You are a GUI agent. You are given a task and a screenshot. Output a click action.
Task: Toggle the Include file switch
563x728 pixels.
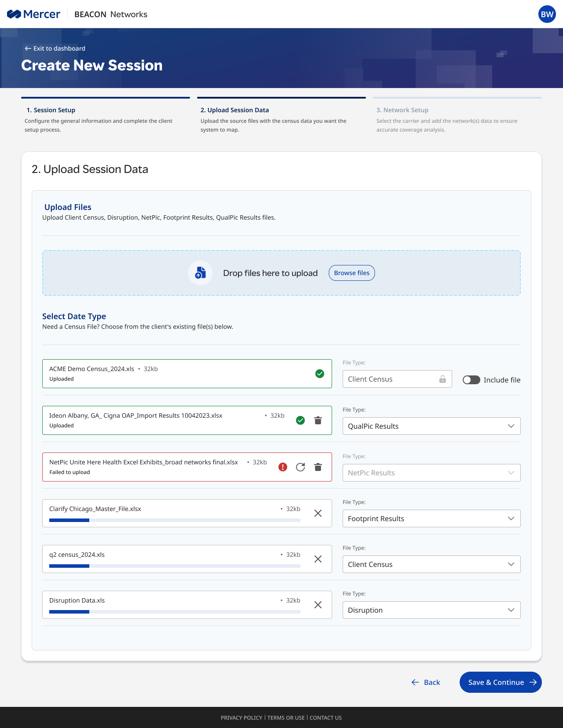pyautogui.click(x=471, y=380)
